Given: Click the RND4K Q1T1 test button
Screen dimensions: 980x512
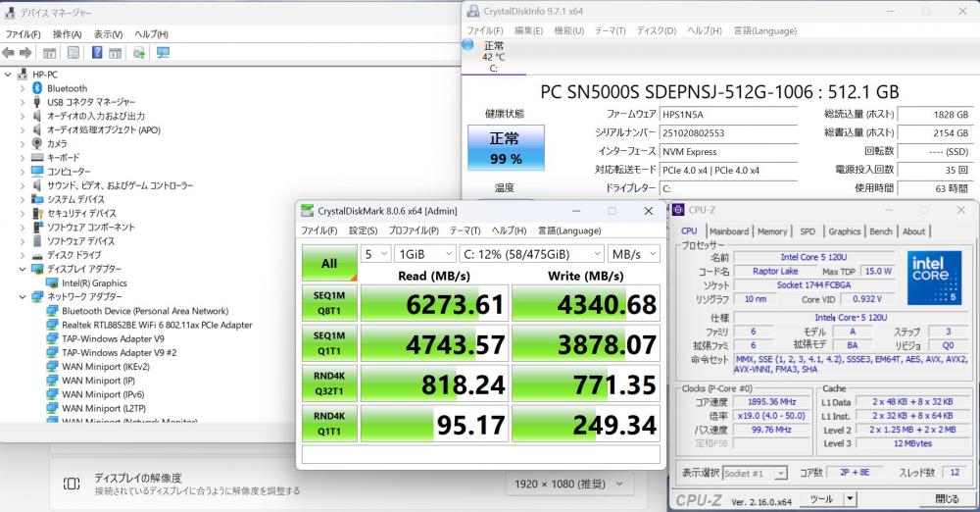Looking at the screenshot, I should (x=329, y=423).
